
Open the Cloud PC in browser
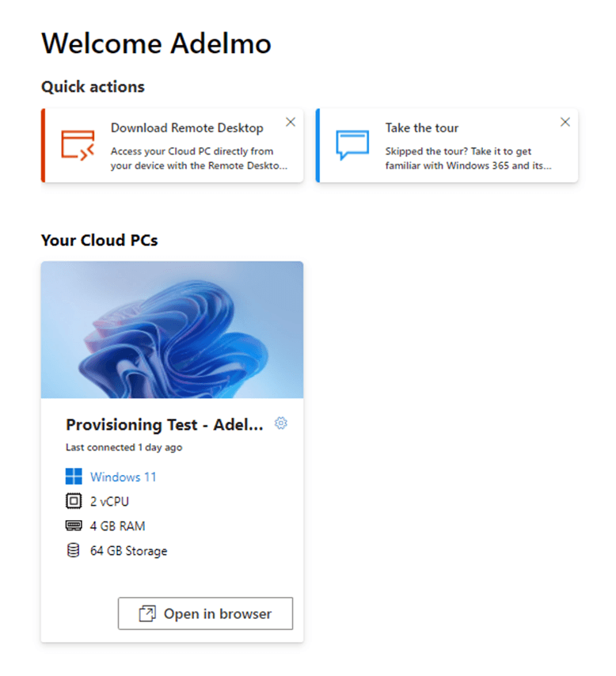coord(205,613)
